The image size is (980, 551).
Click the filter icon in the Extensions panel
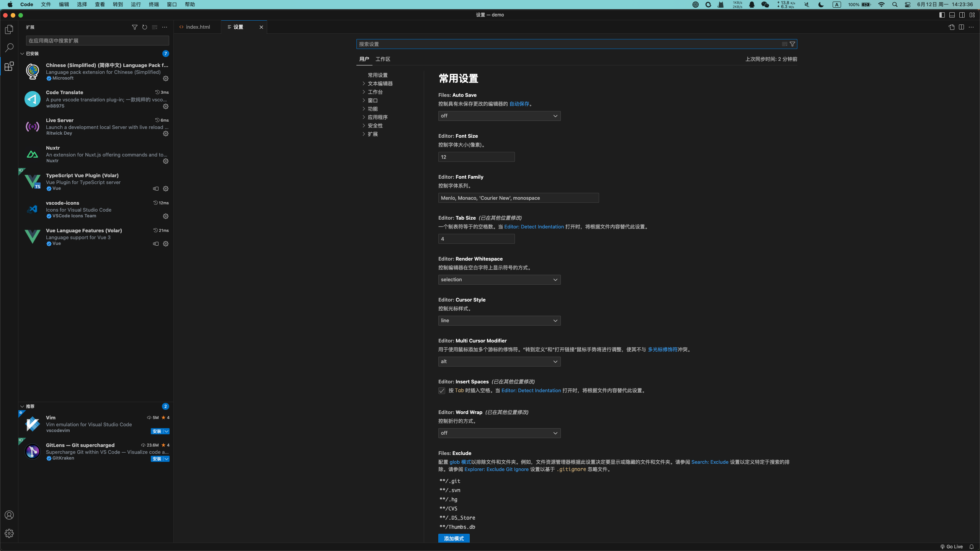(135, 27)
